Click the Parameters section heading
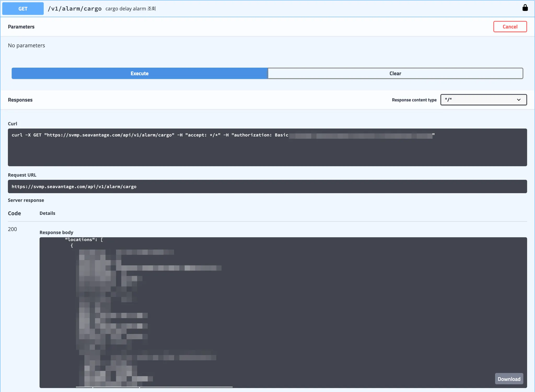Screen dimensions: 535x392 [x=21, y=27]
